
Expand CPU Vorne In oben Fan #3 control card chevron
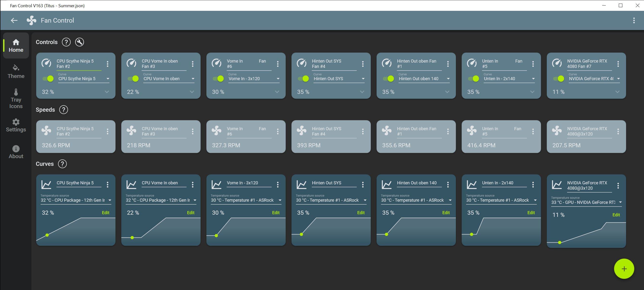pos(192,92)
